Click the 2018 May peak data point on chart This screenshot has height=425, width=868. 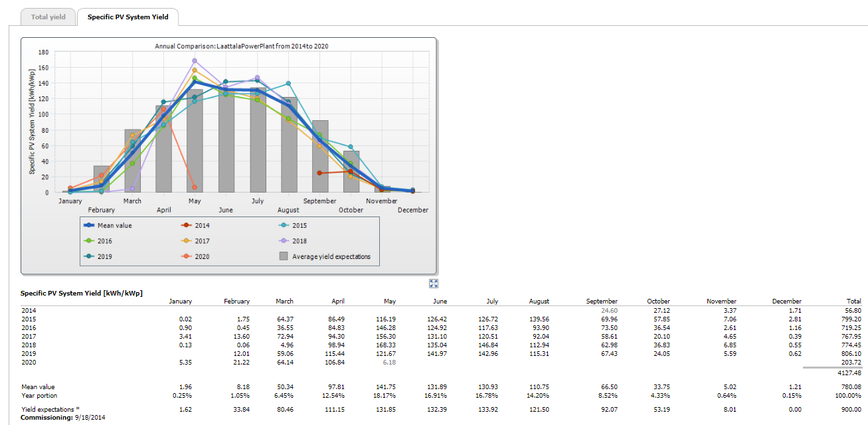pos(195,60)
